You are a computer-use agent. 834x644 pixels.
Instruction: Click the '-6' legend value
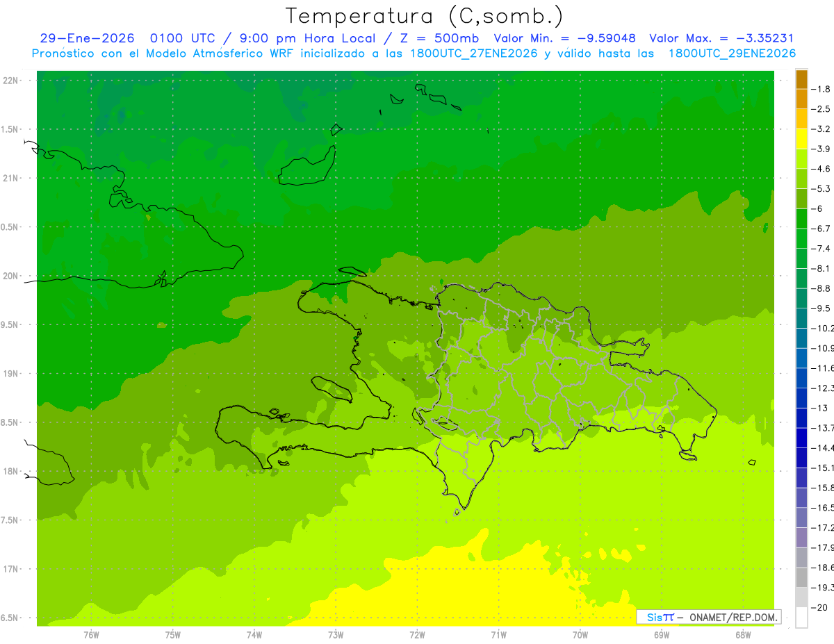click(x=818, y=208)
